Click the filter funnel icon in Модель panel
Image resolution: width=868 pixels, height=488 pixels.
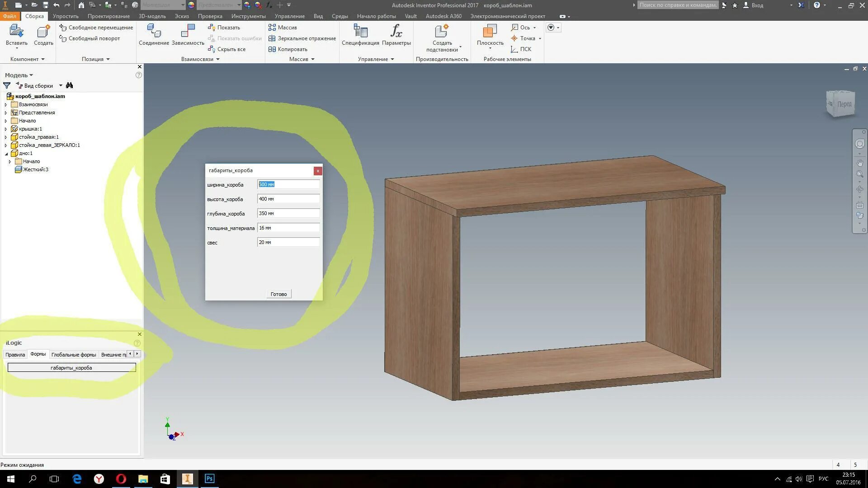(7, 85)
